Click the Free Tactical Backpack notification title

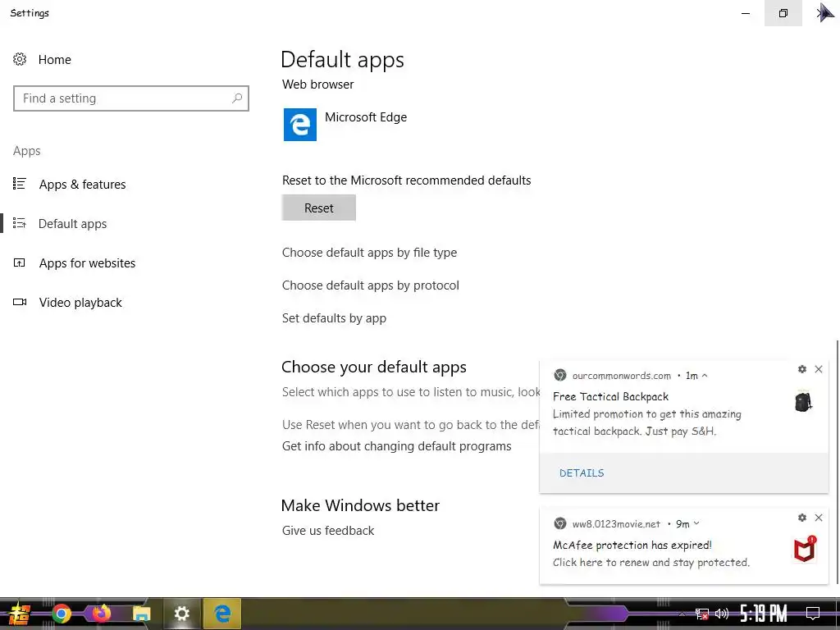610,397
